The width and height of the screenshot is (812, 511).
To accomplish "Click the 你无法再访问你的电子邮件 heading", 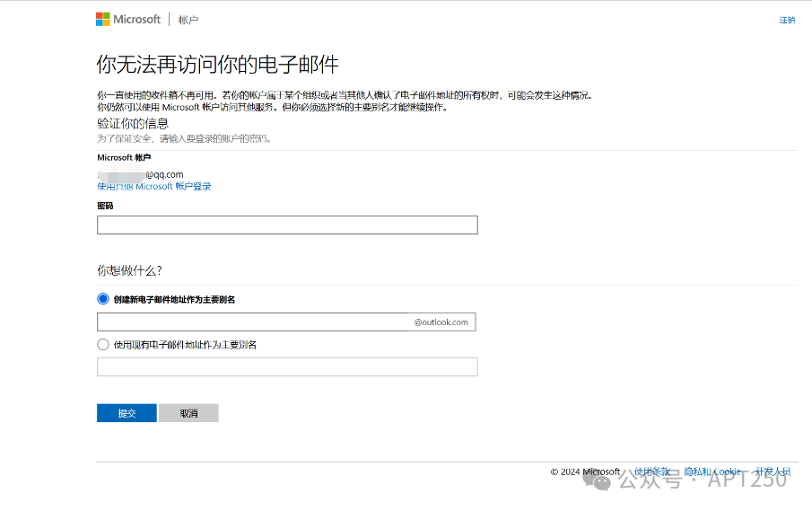I will click(217, 65).
